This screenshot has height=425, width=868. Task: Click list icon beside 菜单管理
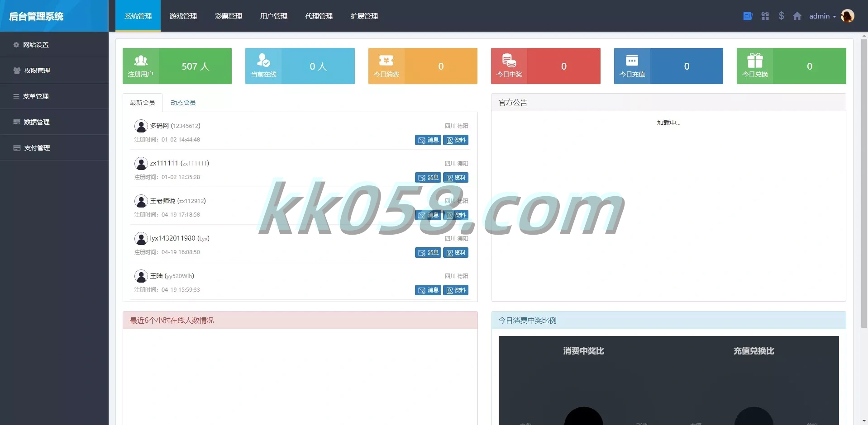pyautogui.click(x=16, y=96)
